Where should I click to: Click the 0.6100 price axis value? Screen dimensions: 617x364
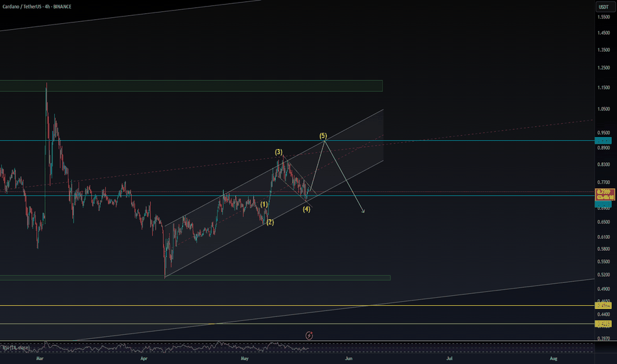pyautogui.click(x=604, y=238)
